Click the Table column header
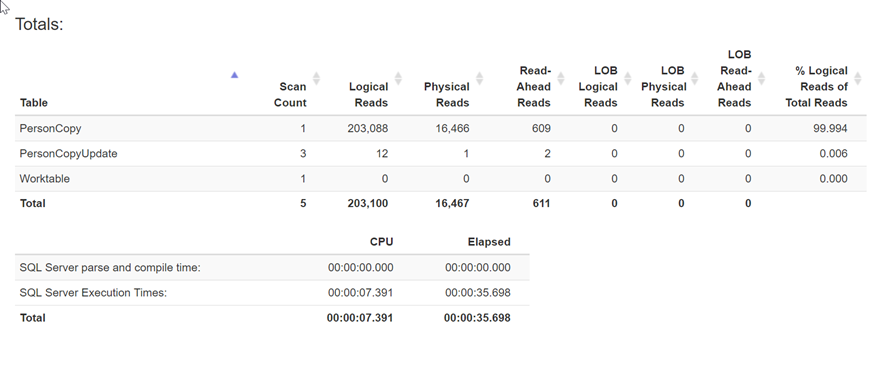This screenshot has height=366, width=888. click(34, 103)
